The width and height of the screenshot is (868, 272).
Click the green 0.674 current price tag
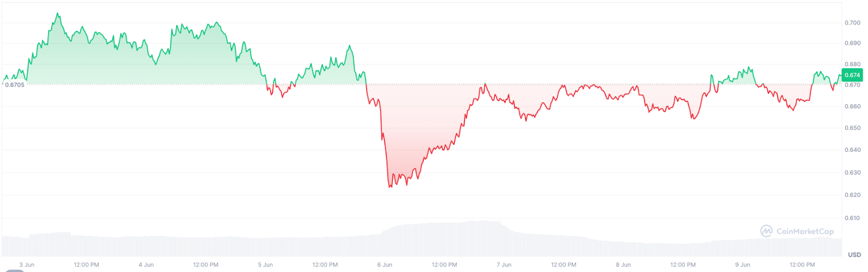(852, 75)
